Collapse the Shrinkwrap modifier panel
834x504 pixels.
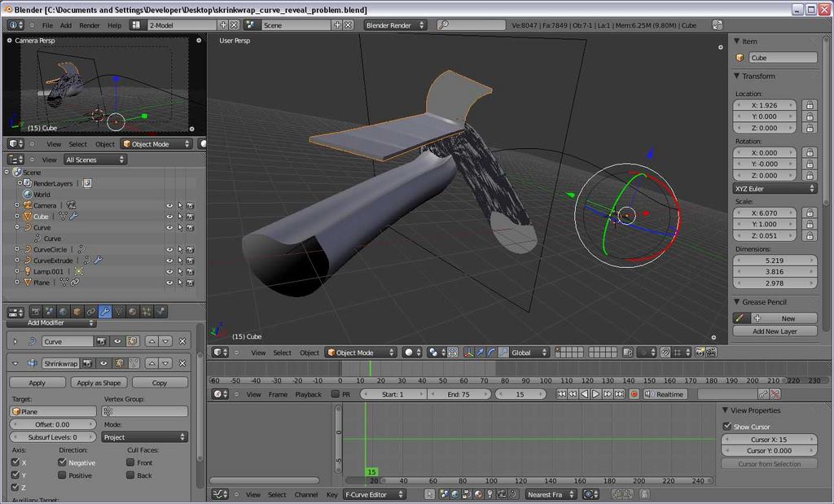15,363
